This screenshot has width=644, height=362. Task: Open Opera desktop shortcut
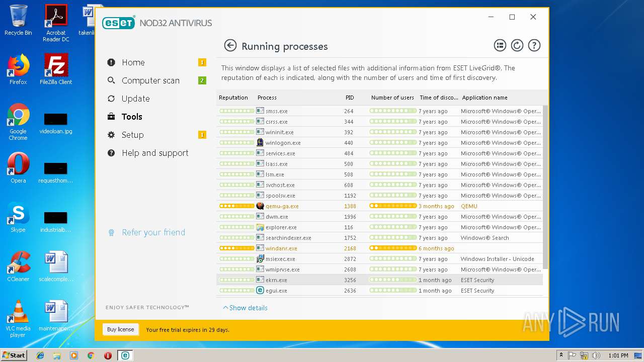point(18,168)
